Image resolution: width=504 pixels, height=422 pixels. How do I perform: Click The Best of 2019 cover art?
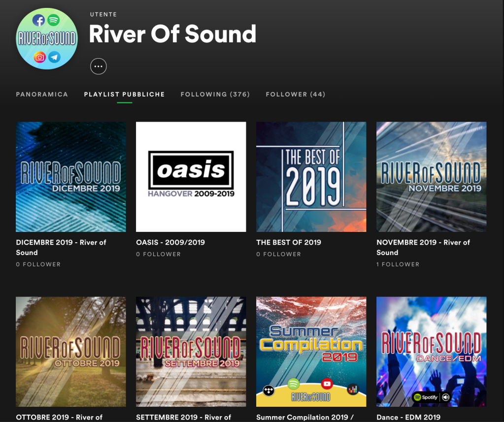click(x=311, y=177)
